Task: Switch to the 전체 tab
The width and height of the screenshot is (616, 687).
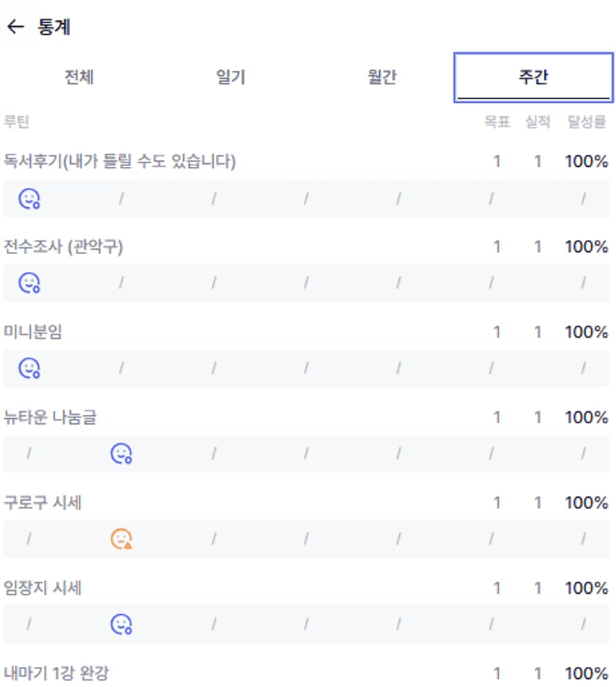Action: pyautogui.click(x=79, y=77)
